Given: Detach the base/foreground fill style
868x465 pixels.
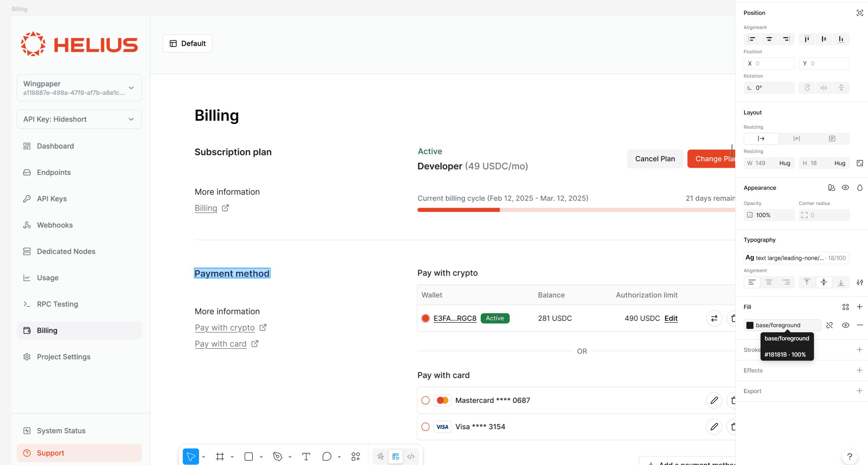Looking at the screenshot, I should (829, 325).
